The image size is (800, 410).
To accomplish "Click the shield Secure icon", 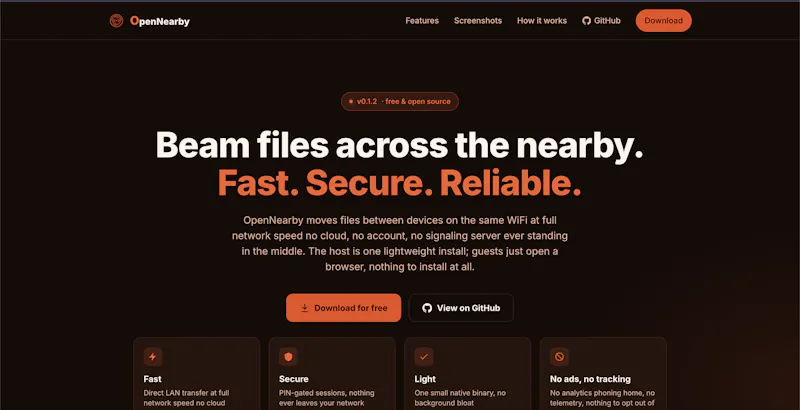I will coord(288,357).
